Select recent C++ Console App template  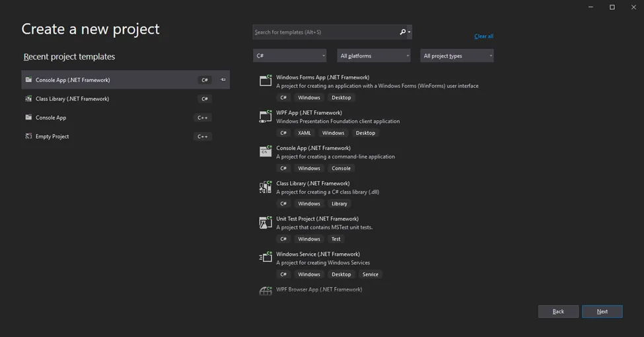51,118
